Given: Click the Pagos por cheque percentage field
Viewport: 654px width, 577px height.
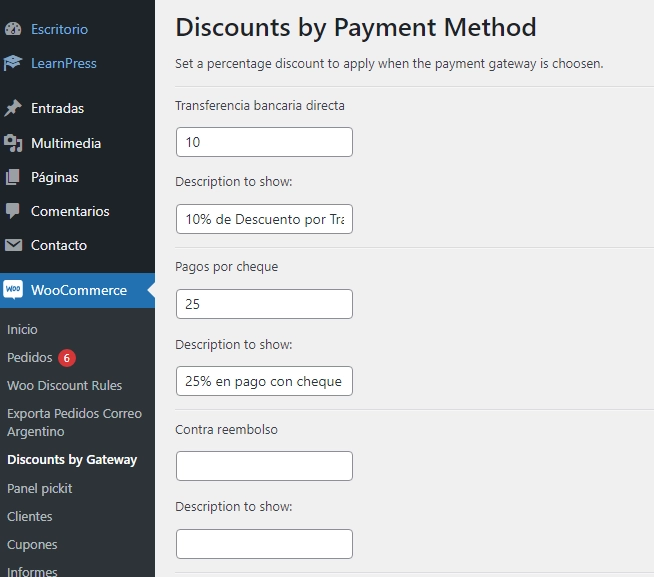Looking at the screenshot, I should [x=264, y=304].
